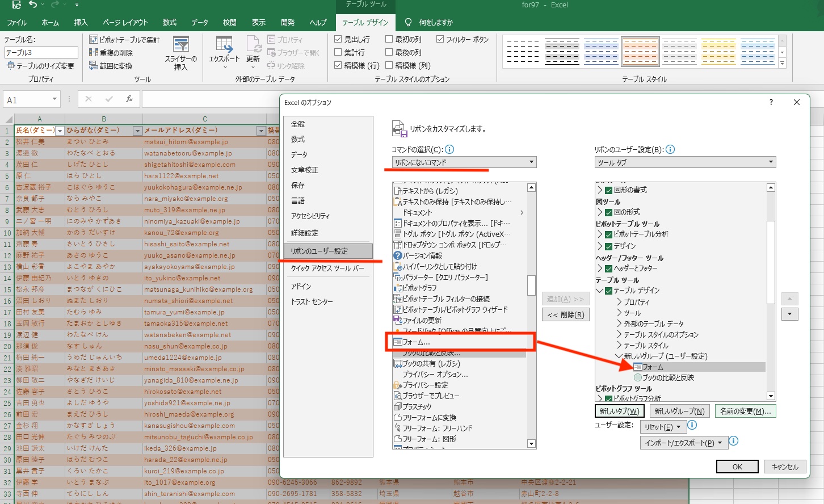Toggle 集計行 total row checkbox

click(x=338, y=52)
